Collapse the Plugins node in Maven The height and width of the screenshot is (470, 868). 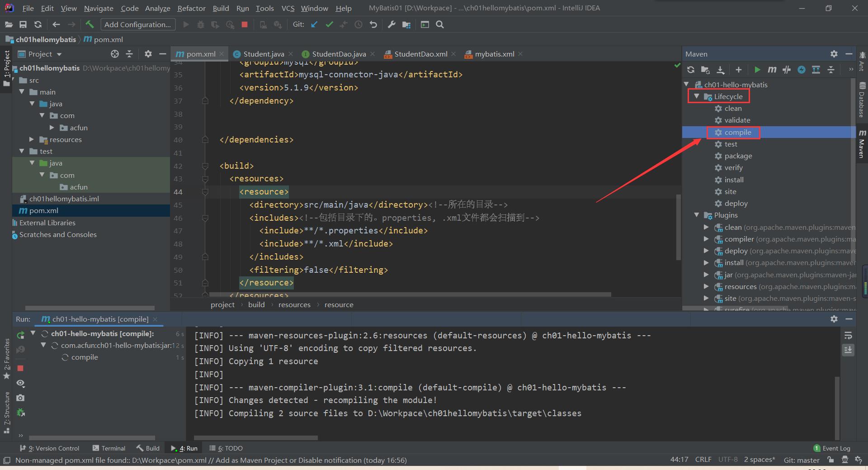point(697,215)
